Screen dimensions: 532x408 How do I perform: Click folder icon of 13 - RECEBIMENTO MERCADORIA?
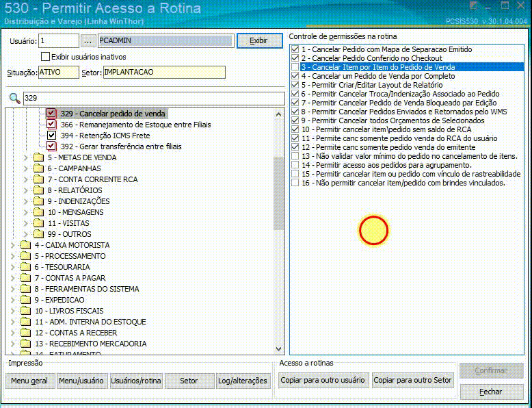pos(25,344)
